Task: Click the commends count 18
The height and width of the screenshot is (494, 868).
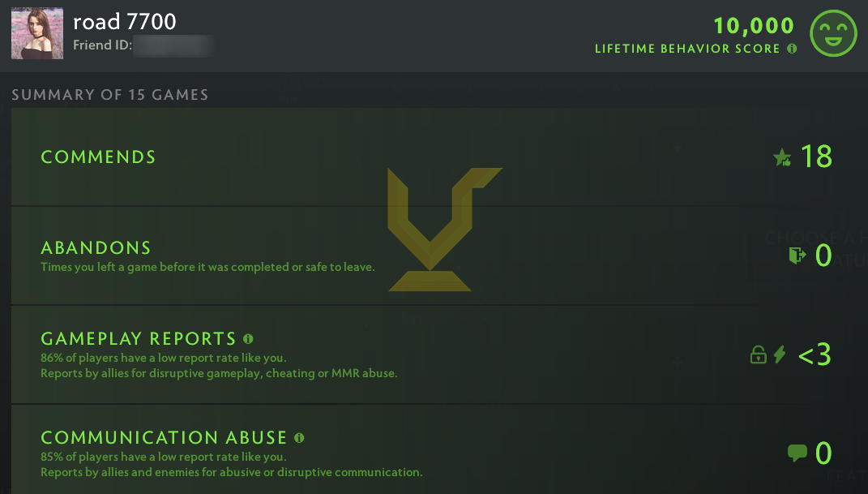Action: 816,157
